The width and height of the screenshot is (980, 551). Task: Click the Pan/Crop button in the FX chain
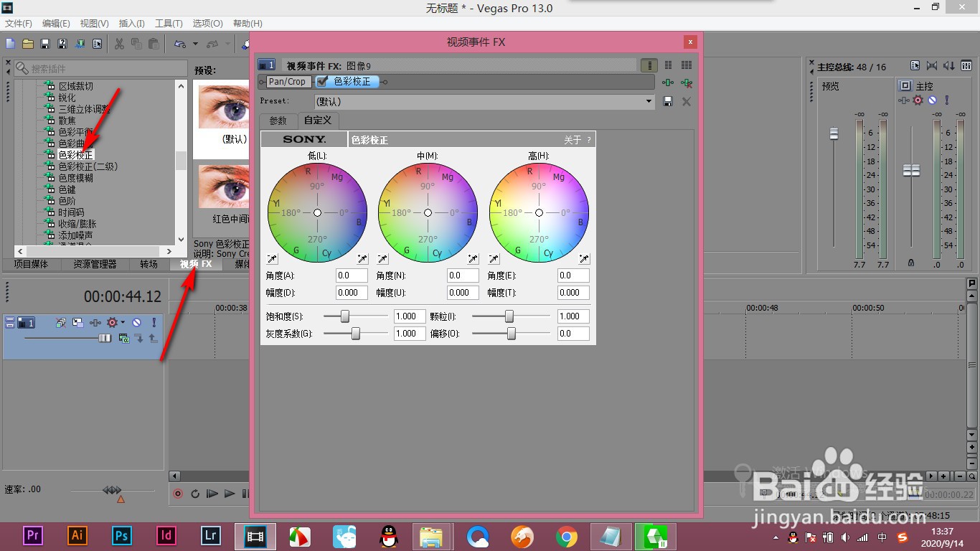[287, 82]
